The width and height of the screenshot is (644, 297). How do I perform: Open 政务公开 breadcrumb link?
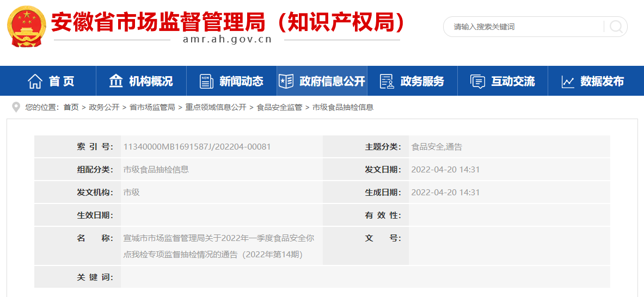104,108
